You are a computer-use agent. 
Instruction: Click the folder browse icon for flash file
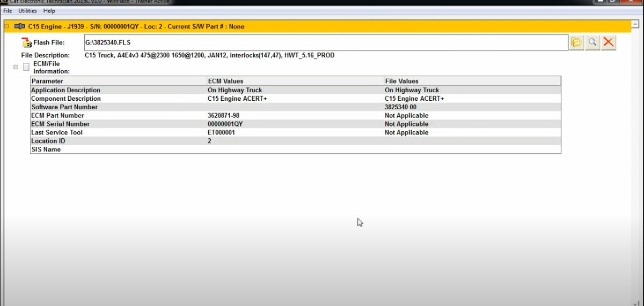(x=576, y=42)
